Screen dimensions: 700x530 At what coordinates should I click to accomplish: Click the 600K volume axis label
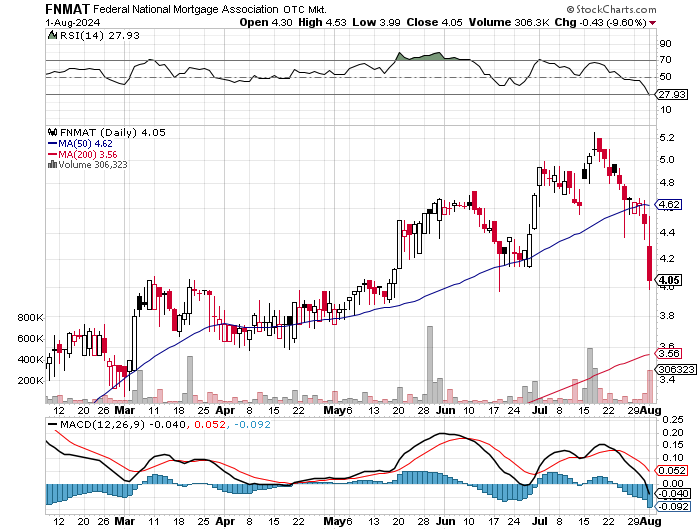[30, 339]
